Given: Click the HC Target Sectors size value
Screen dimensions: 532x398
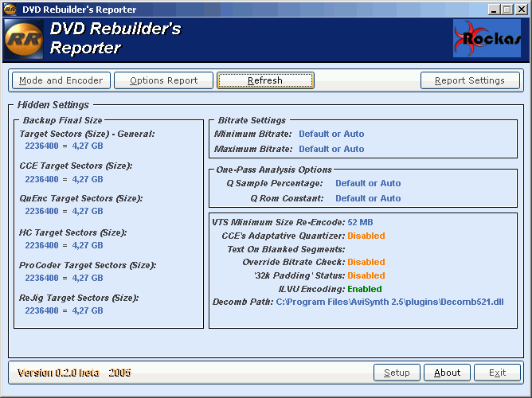Looking at the screenshot, I should (x=65, y=245).
